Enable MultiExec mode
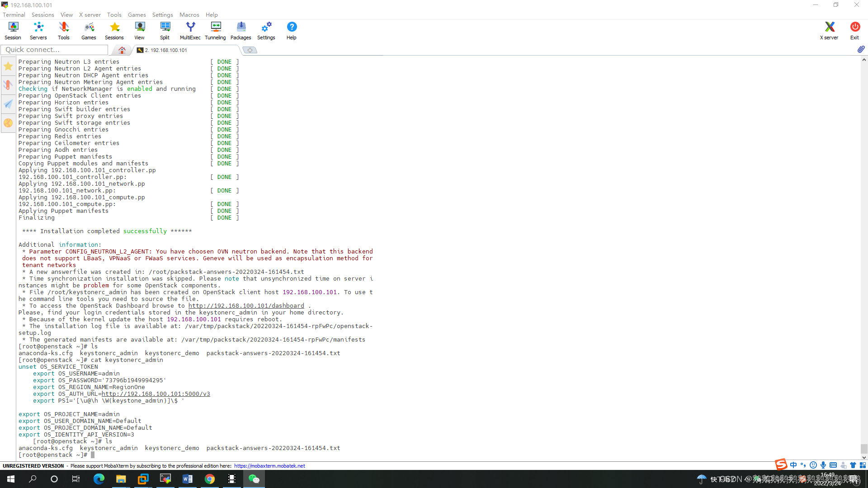Image resolution: width=868 pixels, height=488 pixels. coord(190,30)
